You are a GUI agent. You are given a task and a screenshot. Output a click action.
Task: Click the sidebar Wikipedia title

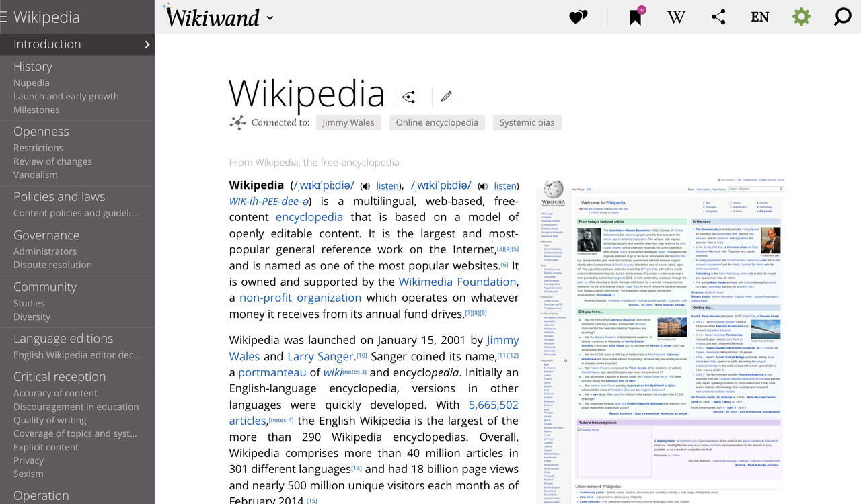pos(46,17)
